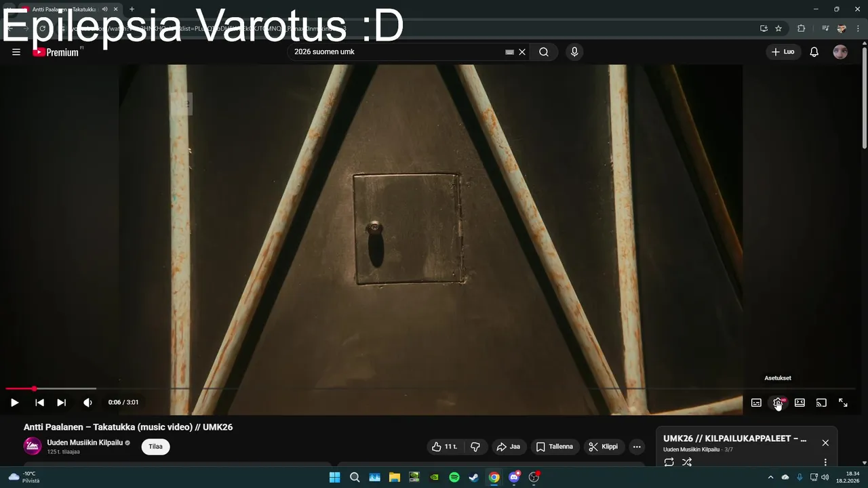Clear the search query with the X
This screenshot has height=488, width=868.
pyautogui.click(x=522, y=52)
